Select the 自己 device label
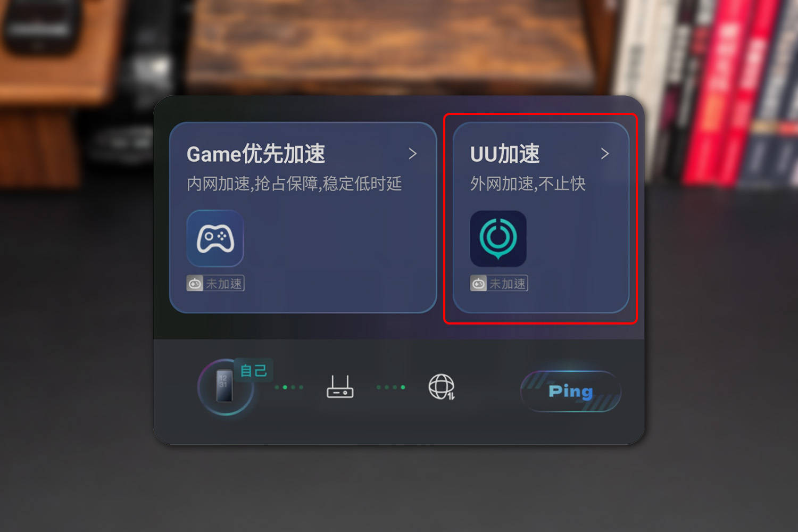798x532 pixels. (254, 370)
